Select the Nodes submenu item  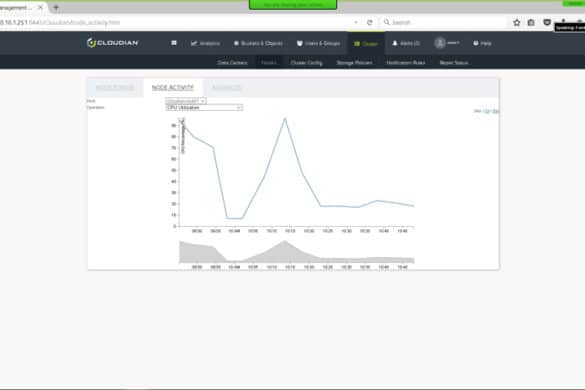tap(269, 62)
